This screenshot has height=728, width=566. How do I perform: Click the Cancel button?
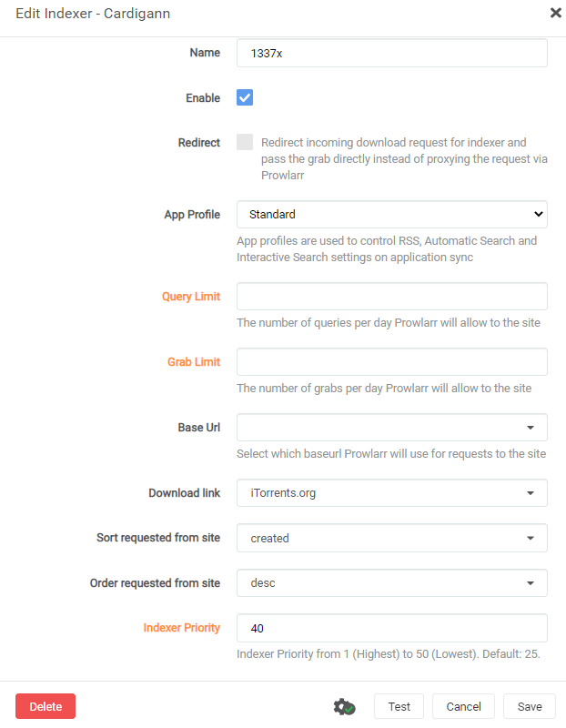[x=463, y=706]
